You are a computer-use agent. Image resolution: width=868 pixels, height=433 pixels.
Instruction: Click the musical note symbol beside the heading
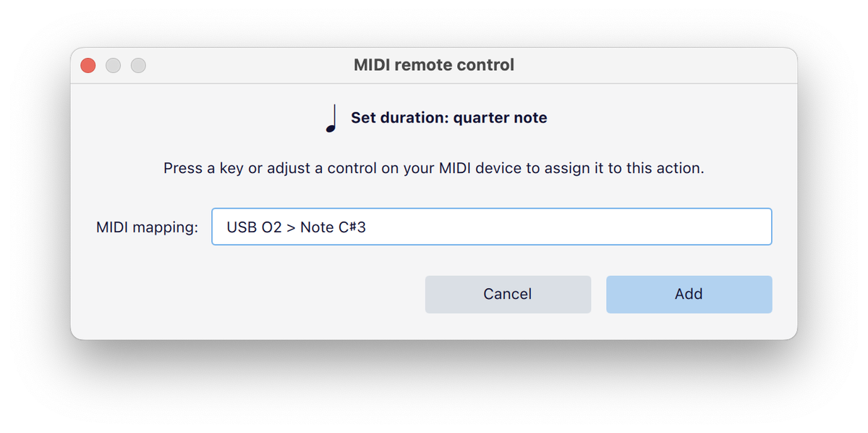click(x=332, y=119)
